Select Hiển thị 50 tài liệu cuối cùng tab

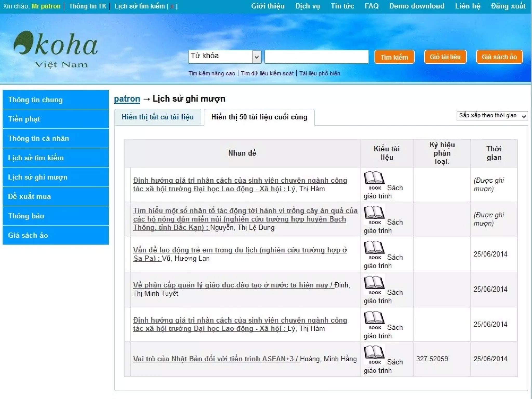(x=259, y=117)
